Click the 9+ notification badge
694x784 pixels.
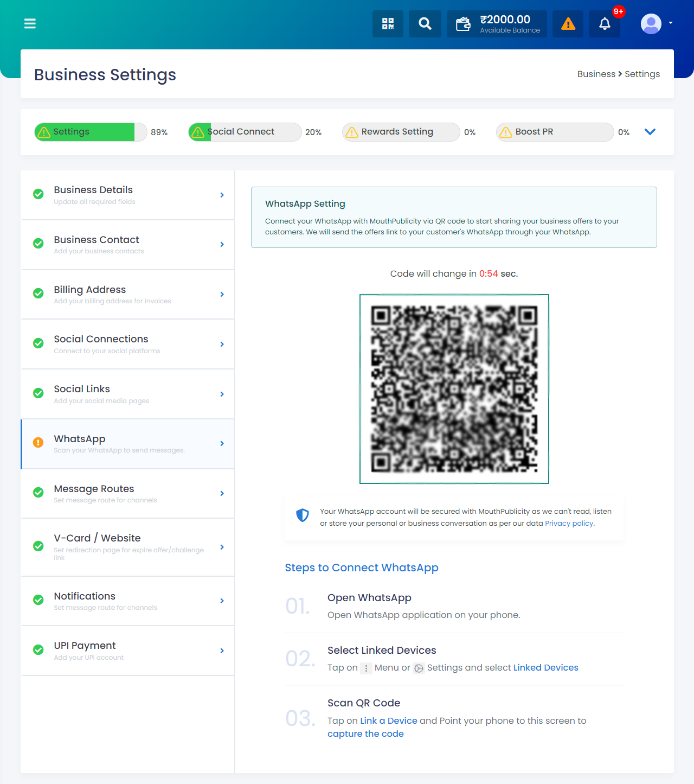tap(618, 11)
